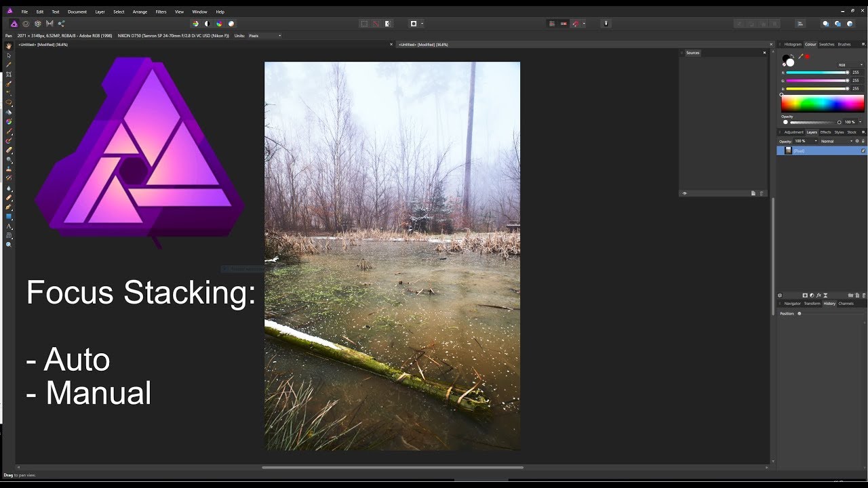Open the Transform tab

pyautogui.click(x=812, y=304)
